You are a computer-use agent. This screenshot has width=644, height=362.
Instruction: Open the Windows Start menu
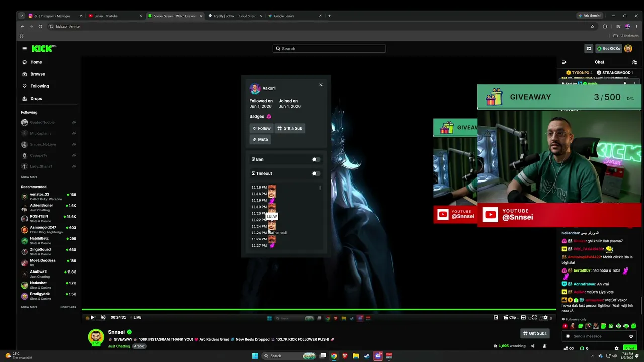(x=255, y=356)
